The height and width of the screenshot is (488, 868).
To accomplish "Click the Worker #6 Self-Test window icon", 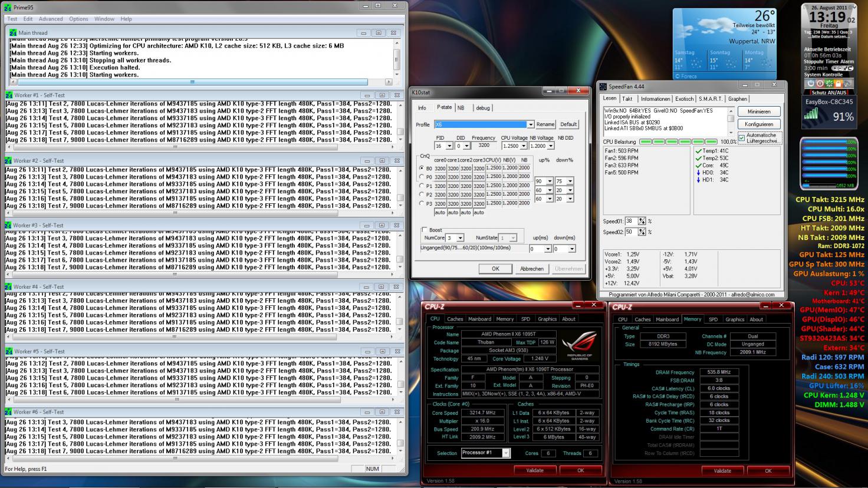I will pyautogui.click(x=9, y=412).
